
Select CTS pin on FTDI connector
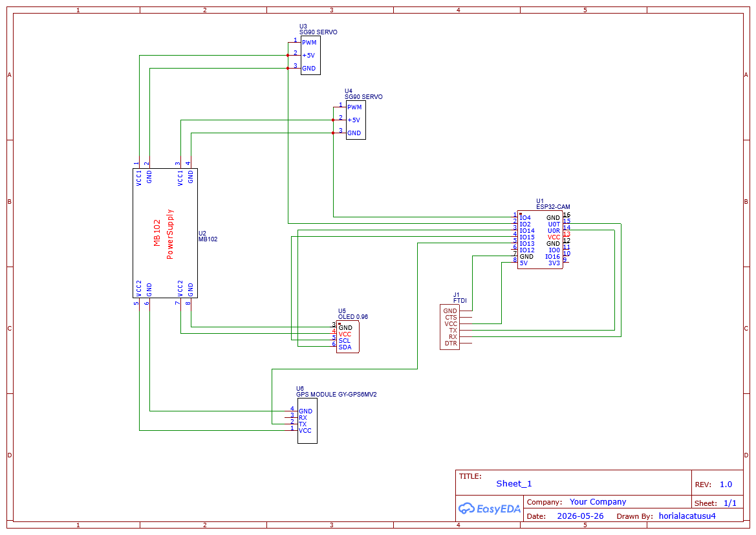tap(451, 318)
